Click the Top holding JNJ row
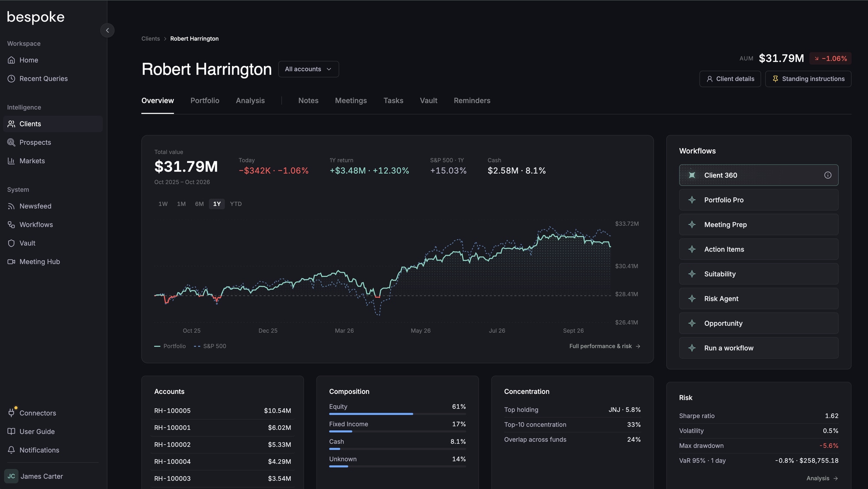This screenshot has width=868, height=489. coord(572,410)
